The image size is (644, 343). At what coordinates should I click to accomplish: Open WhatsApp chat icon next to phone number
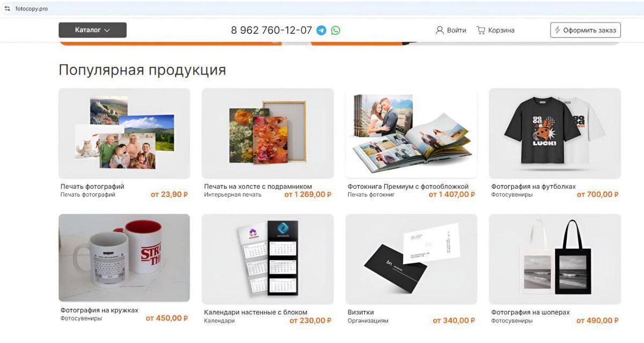pos(335,31)
